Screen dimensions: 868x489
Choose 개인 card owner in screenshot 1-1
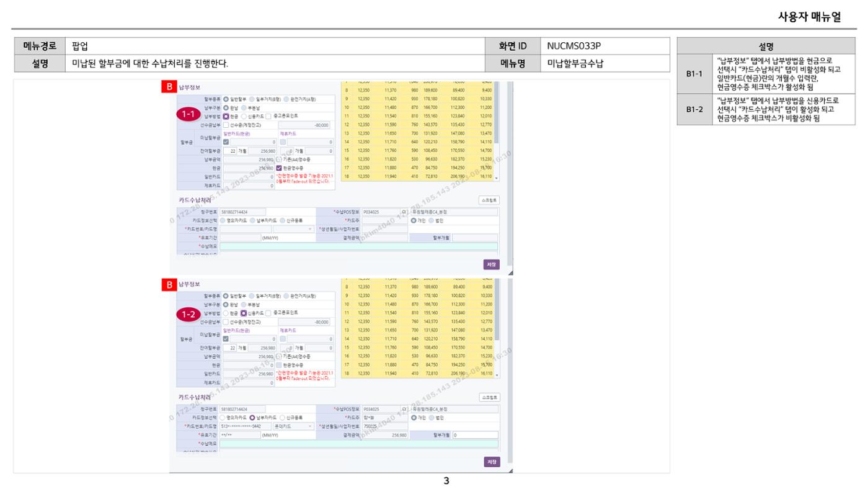pyautogui.click(x=414, y=220)
